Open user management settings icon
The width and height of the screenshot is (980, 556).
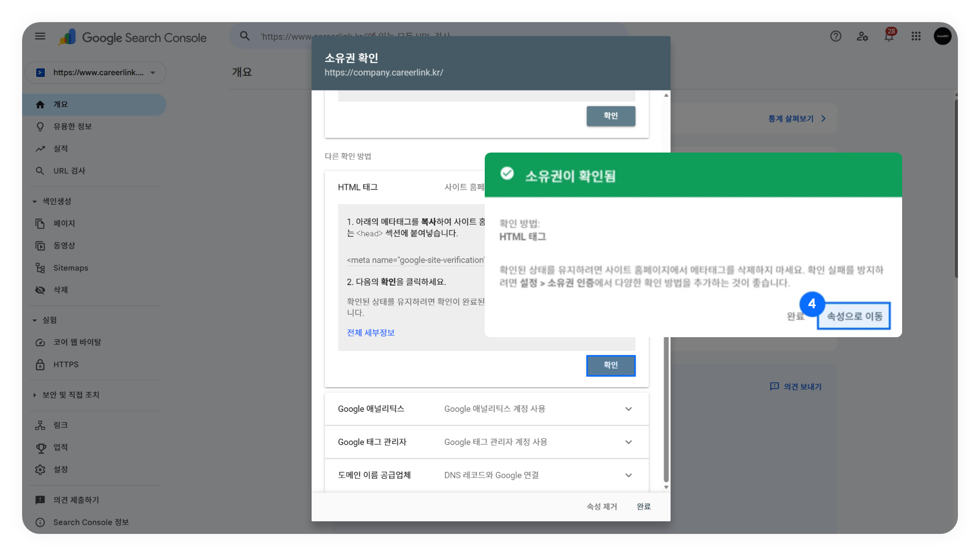coord(862,36)
